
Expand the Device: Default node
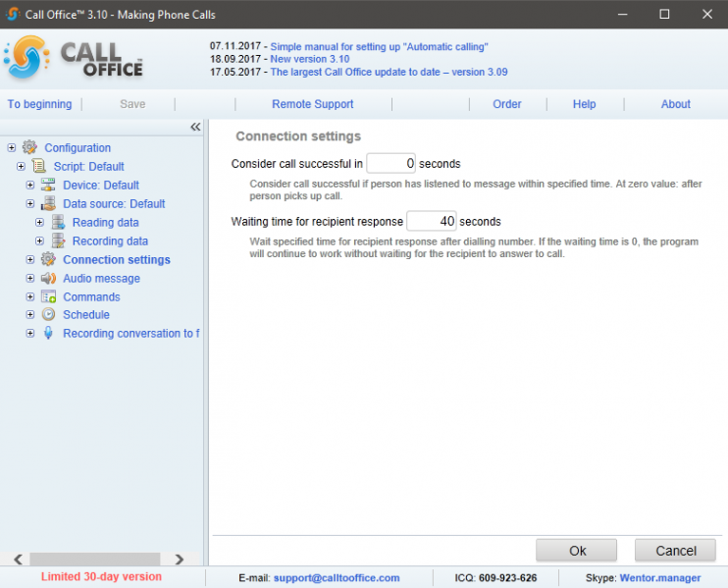coord(30,185)
